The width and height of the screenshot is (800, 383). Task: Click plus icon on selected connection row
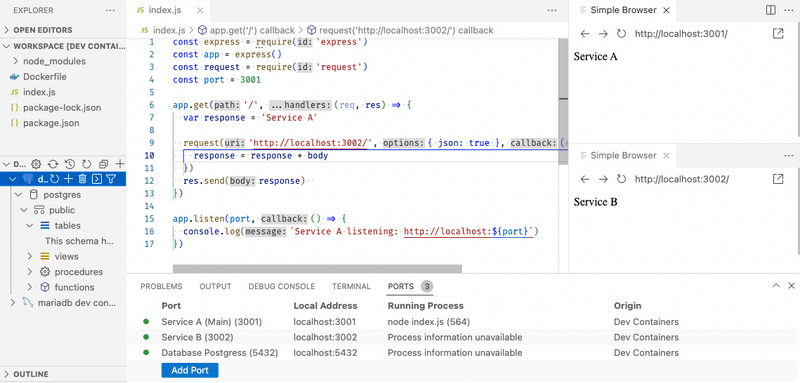pyautogui.click(x=68, y=179)
